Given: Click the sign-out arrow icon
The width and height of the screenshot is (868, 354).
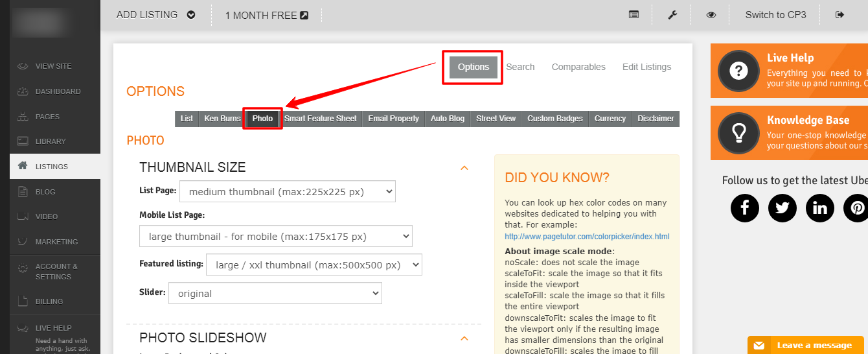Looking at the screenshot, I should 840,15.
